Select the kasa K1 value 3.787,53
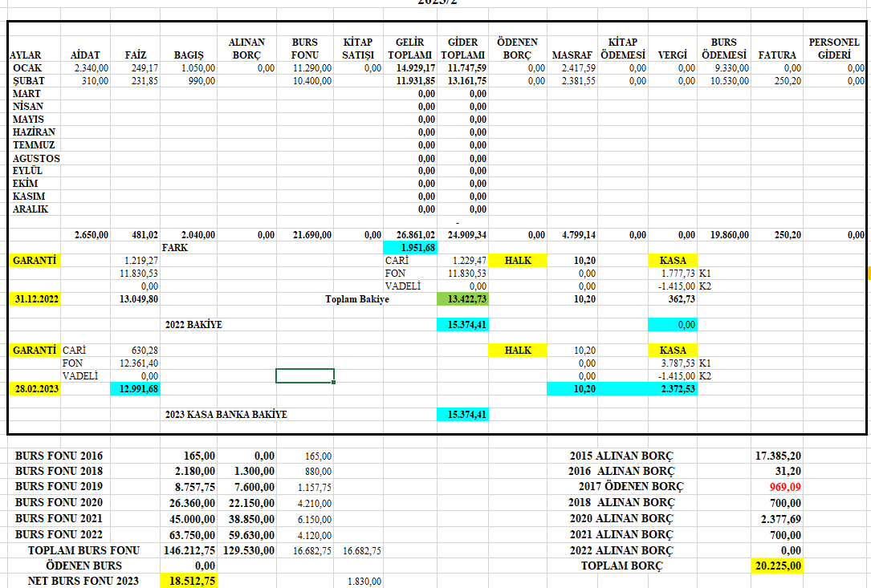871x588 pixels. (678, 363)
